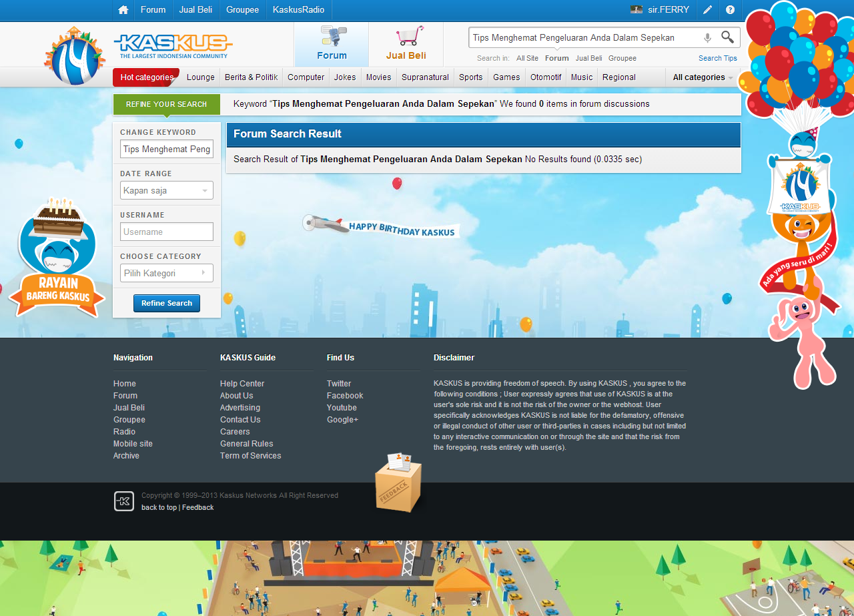Open Facebook link under Find Us
Screen dimensions: 854x616
(x=345, y=396)
